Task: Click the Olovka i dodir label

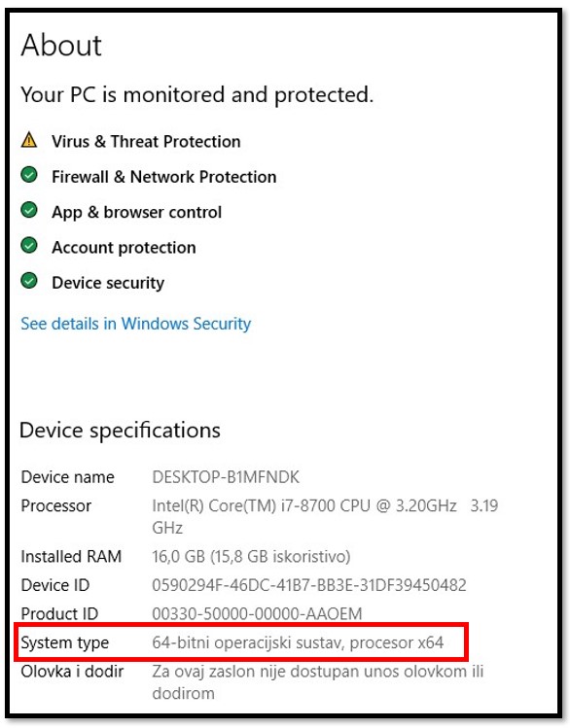Action: point(72,672)
